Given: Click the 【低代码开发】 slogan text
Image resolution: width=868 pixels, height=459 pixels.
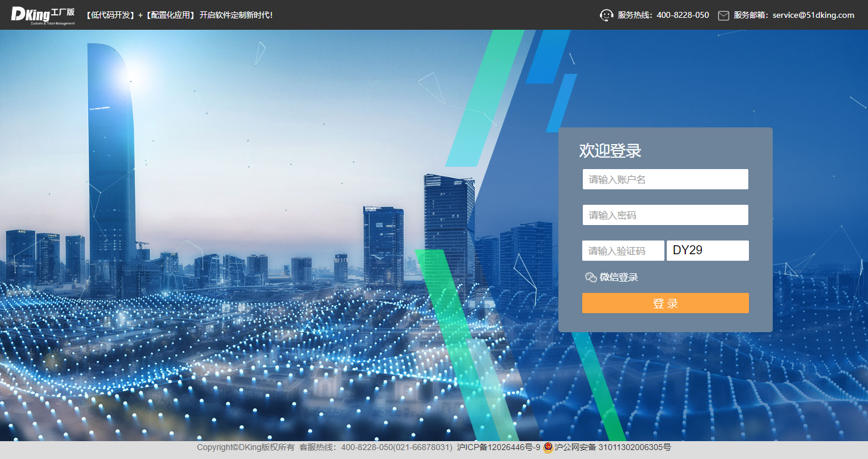Looking at the screenshot, I should click(110, 15).
